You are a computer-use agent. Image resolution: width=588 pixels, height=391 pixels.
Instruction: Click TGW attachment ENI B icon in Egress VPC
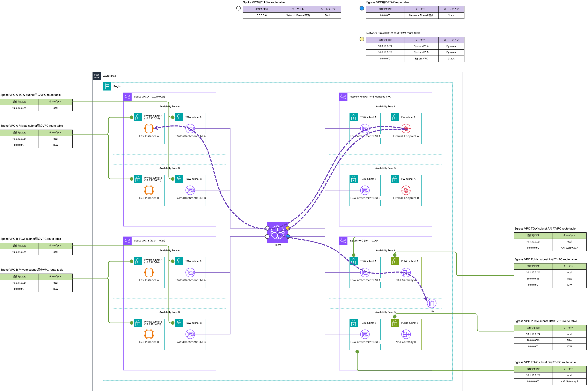point(365,334)
